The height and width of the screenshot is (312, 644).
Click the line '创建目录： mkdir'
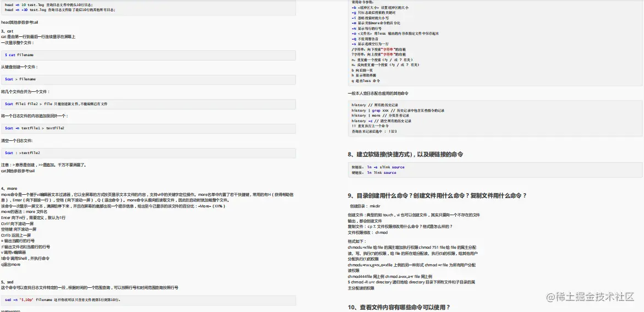(x=365, y=206)
